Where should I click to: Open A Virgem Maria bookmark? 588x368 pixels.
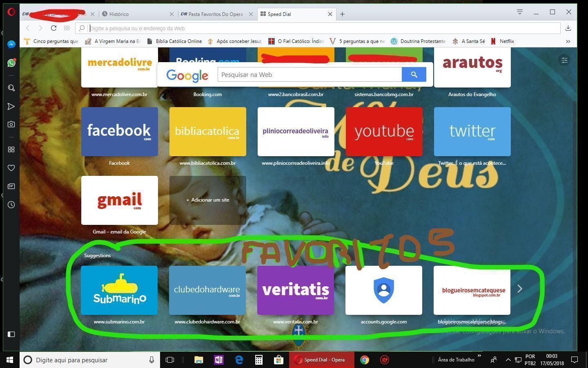click(x=112, y=41)
